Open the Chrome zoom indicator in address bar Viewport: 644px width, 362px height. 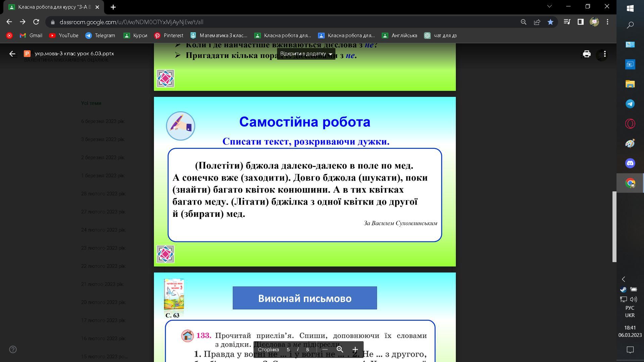(x=523, y=22)
